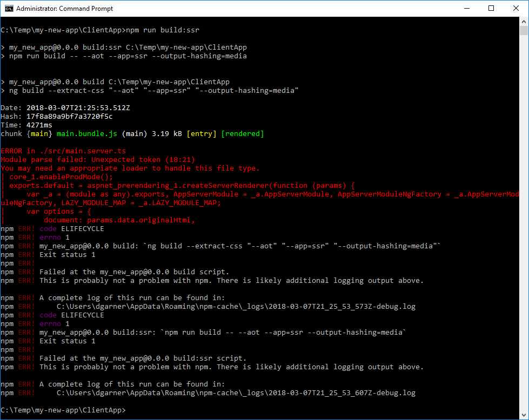Close the Command Prompt window
This screenshot has height=420, width=529.
coord(516,9)
